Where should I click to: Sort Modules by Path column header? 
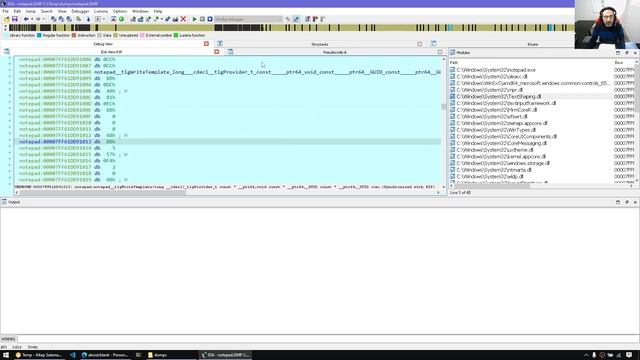(x=530, y=62)
